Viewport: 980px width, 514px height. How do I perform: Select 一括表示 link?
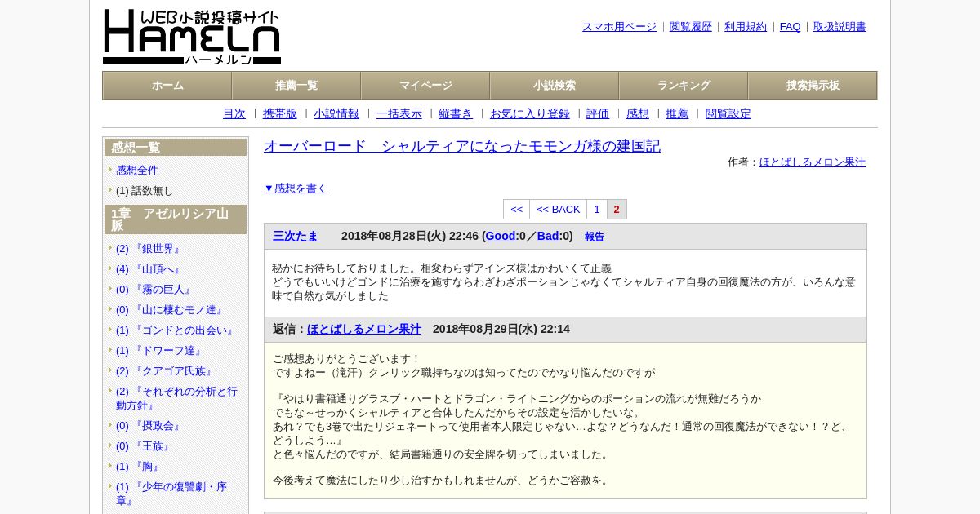click(x=399, y=113)
